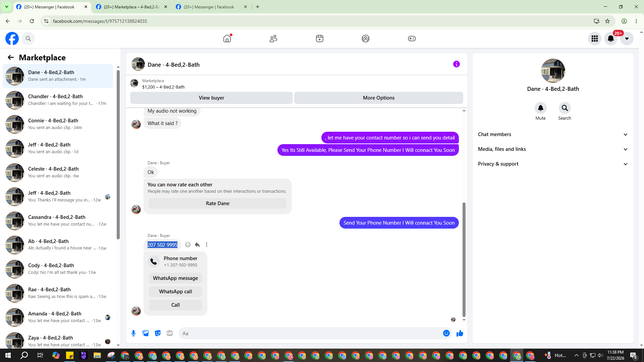Record a voice clip with the microphone

[x=133, y=333]
